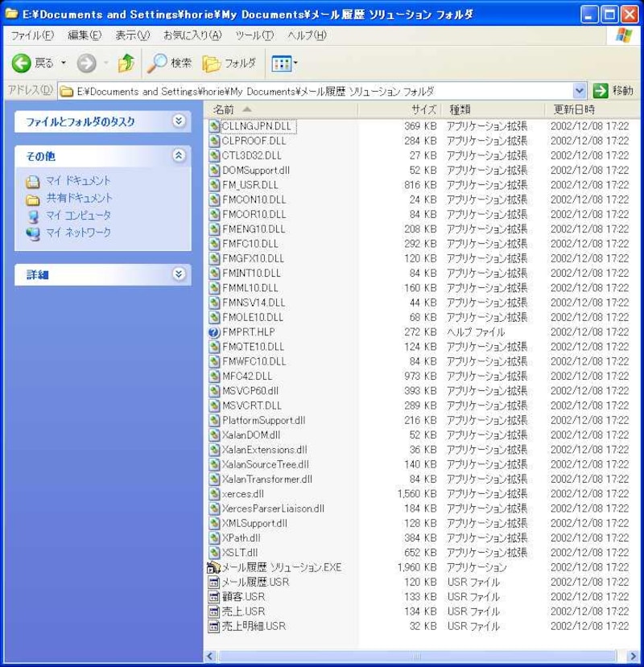Click file name FMENG10.DLL
Image resolution: width=644 pixels, height=667 pixels.
pos(254,229)
